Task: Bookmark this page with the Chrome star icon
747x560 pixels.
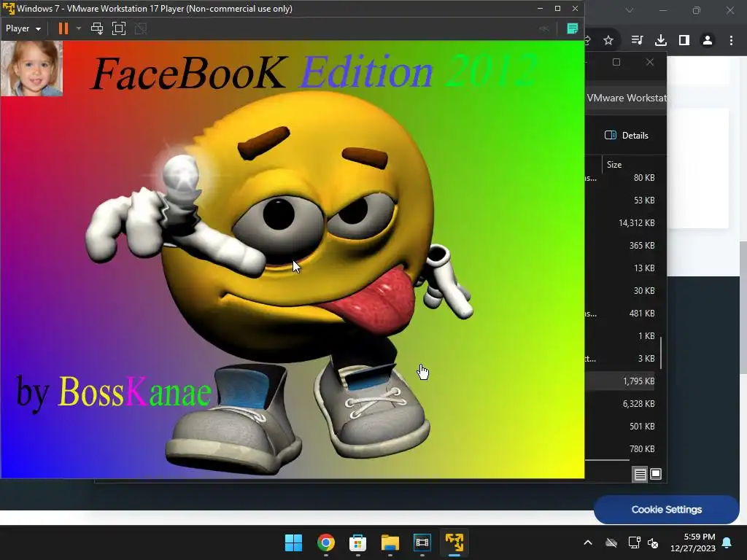Action: pos(608,41)
